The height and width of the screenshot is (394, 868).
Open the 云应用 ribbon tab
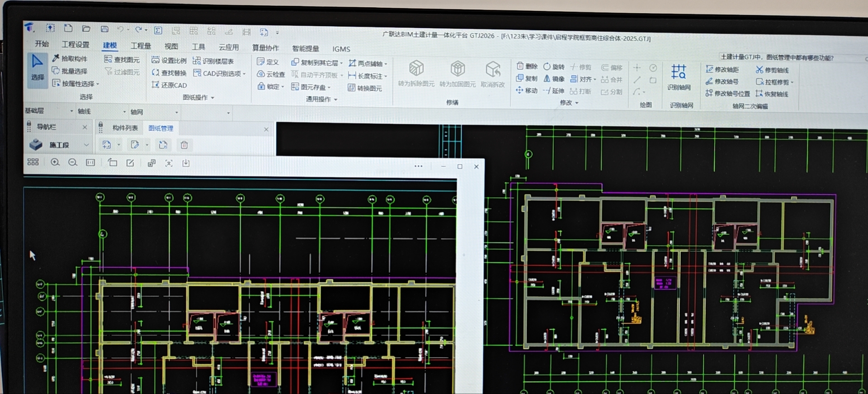pyautogui.click(x=228, y=47)
